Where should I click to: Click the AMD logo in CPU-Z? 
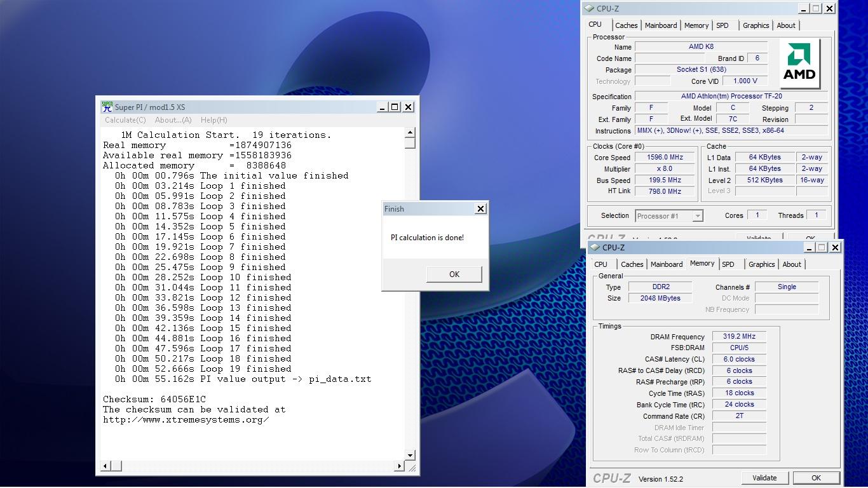coord(799,64)
